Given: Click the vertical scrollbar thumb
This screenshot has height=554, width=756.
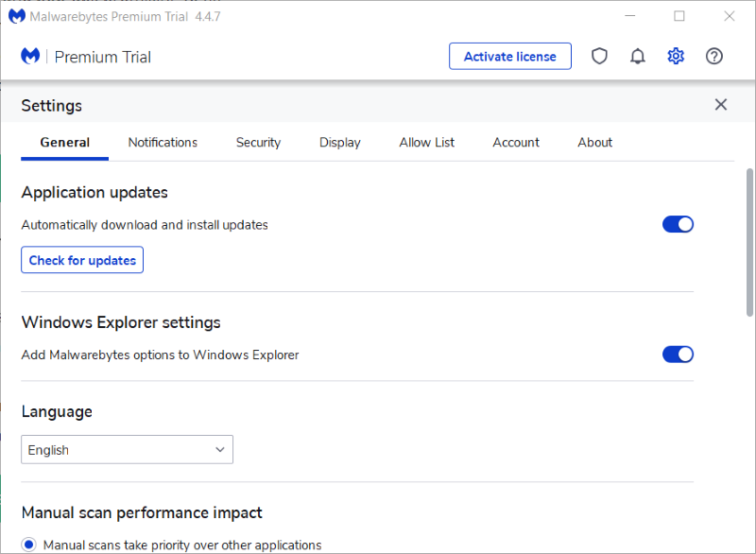Looking at the screenshot, I should coord(749,242).
